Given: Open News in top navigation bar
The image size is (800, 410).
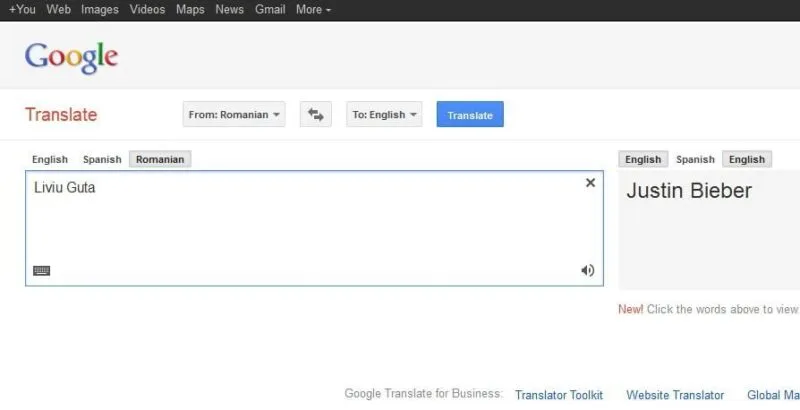Looking at the screenshot, I should coord(229,9).
